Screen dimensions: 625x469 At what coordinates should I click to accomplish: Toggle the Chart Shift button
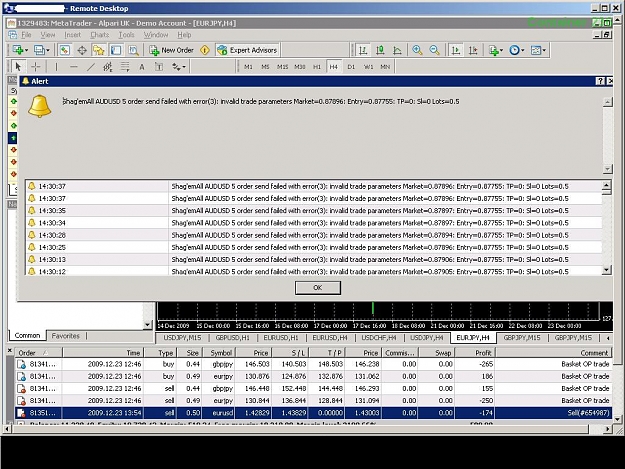pyautogui.click(x=473, y=50)
